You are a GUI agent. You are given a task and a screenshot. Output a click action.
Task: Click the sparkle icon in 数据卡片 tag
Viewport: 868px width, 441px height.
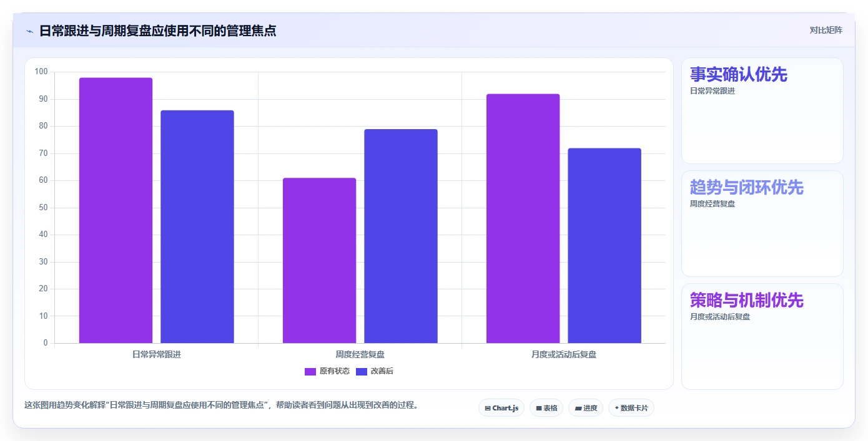616,408
